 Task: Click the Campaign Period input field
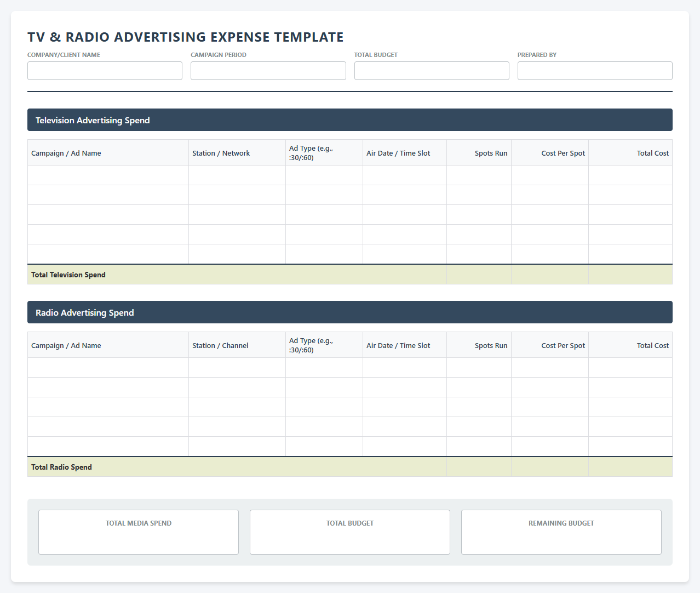(268, 71)
